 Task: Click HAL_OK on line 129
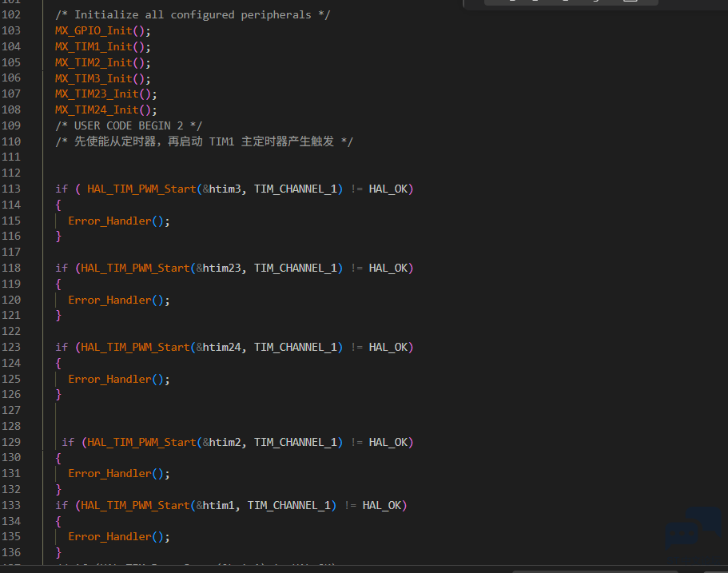coord(388,442)
